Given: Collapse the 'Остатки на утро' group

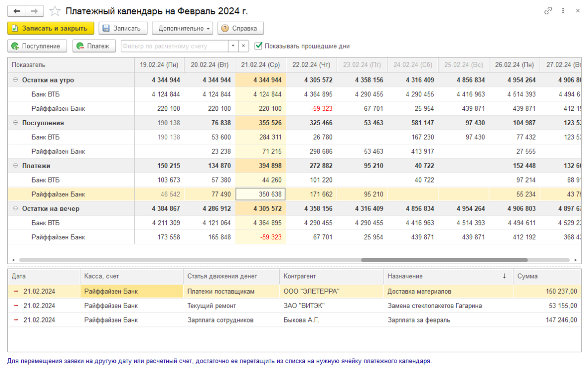Looking at the screenshot, I should click(x=15, y=80).
